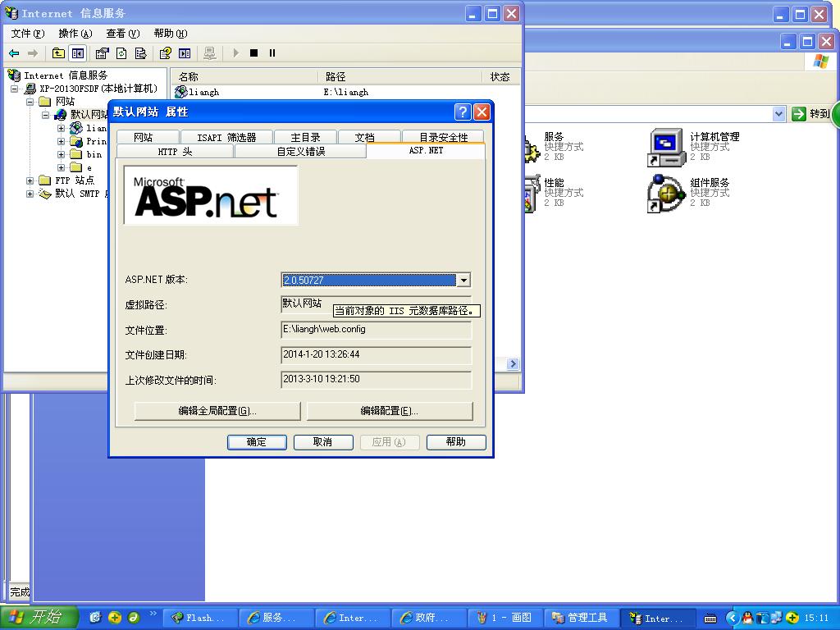The image size is (840, 630).
Task: Collapse the 默认网站 node in tree
Action: [46, 115]
